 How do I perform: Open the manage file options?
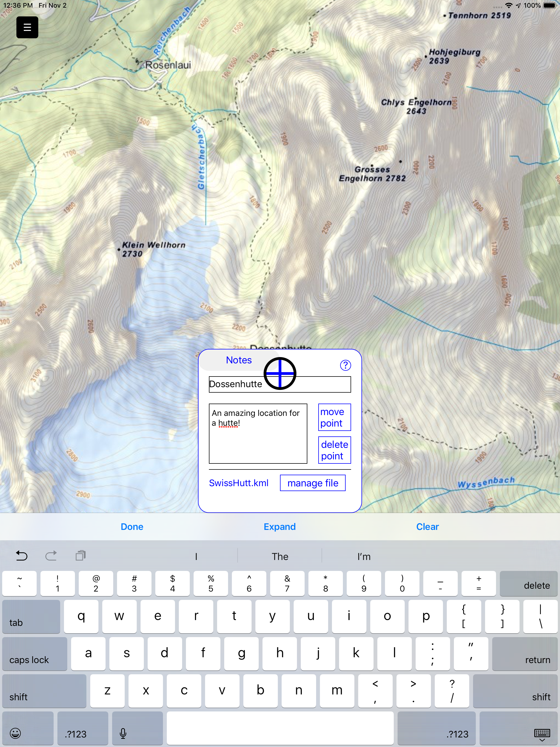click(x=313, y=483)
